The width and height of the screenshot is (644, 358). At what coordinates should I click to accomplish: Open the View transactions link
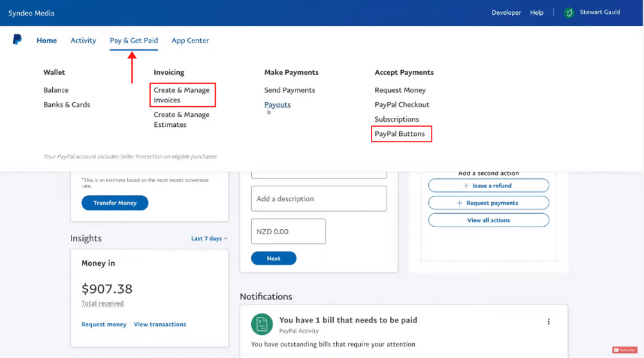coord(160,325)
